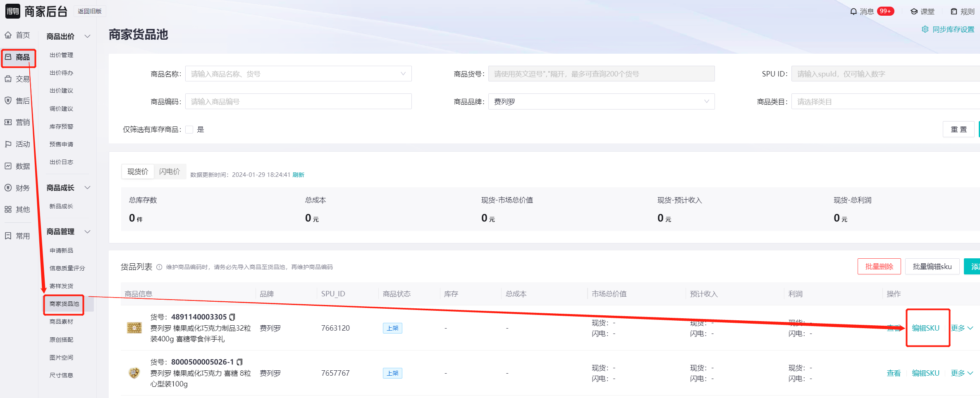Click the info icon beside 货品列表
This screenshot has height=398, width=980.
pyautogui.click(x=159, y=267)
